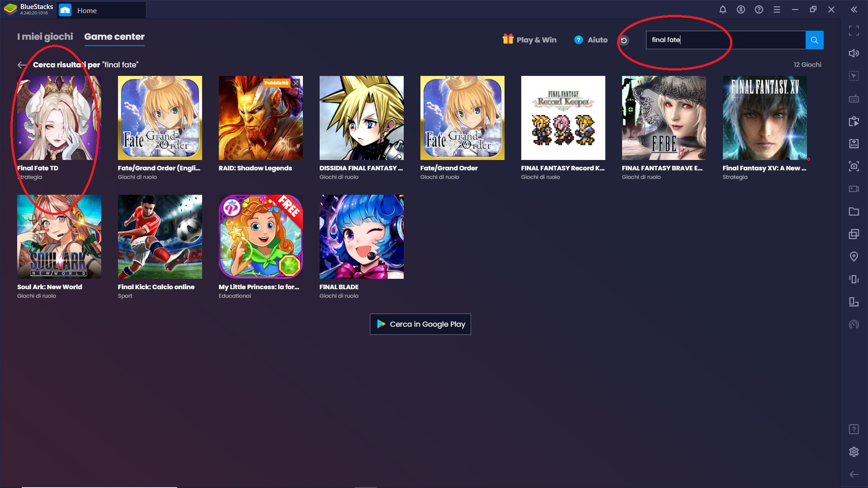Click the refresh icon next to Aiuto
The height and width of the screenshot is (488, 868).
coord(624,40)
